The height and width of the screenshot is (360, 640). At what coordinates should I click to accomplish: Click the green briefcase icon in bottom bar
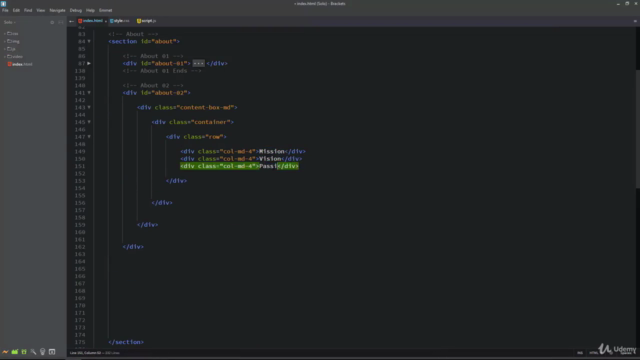[15, 352]
